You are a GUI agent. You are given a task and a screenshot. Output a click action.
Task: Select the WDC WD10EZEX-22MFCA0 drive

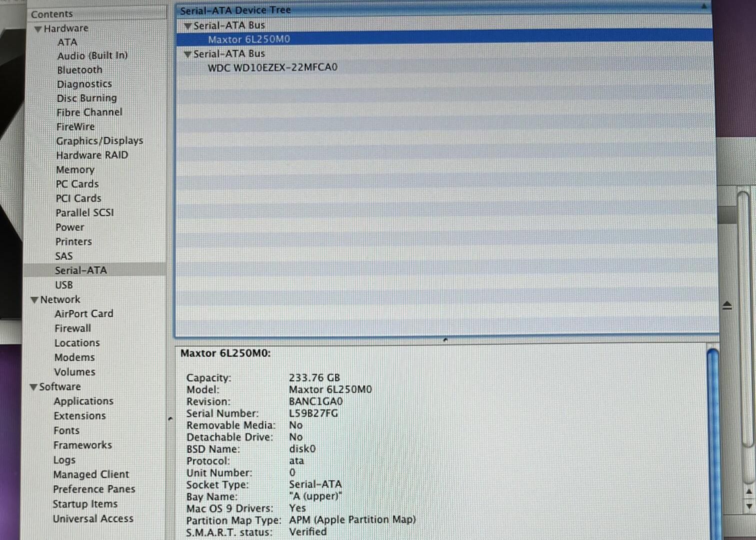click(272, 68)
